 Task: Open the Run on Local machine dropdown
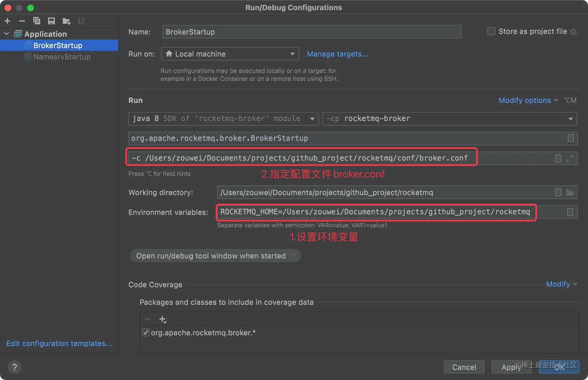point(230,54)
